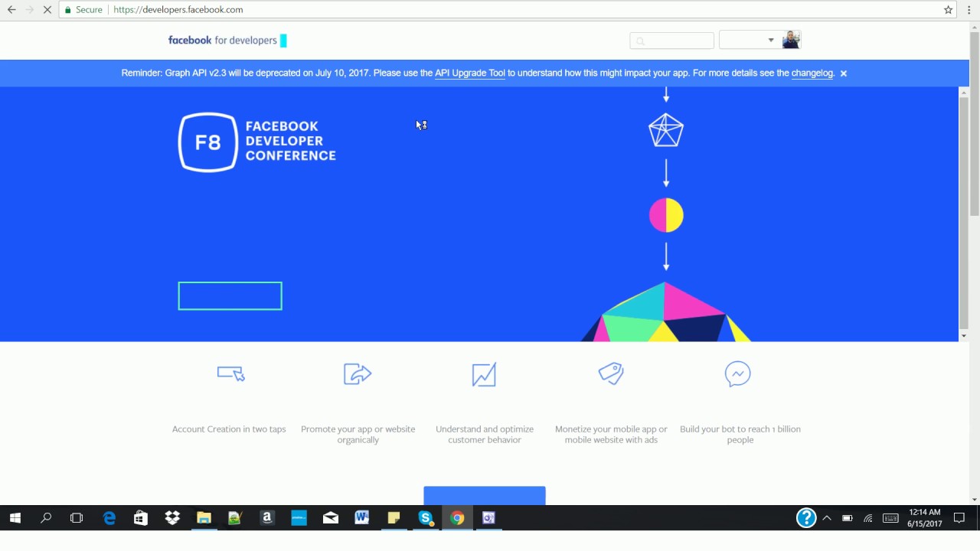Viewport: 980px width, 551px height.
Task: Click the blue button at page bottom
Action: pos(485,496)
